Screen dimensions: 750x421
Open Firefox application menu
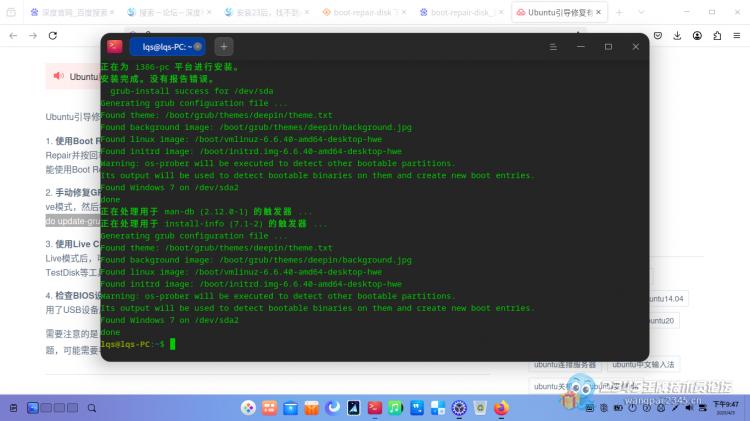point(737,35)
